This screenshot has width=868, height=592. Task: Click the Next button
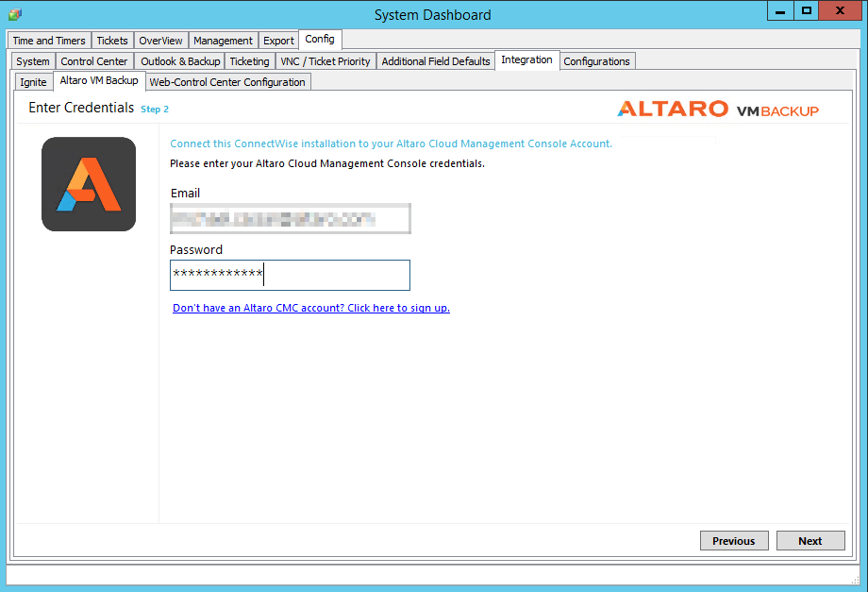(810, 540)
